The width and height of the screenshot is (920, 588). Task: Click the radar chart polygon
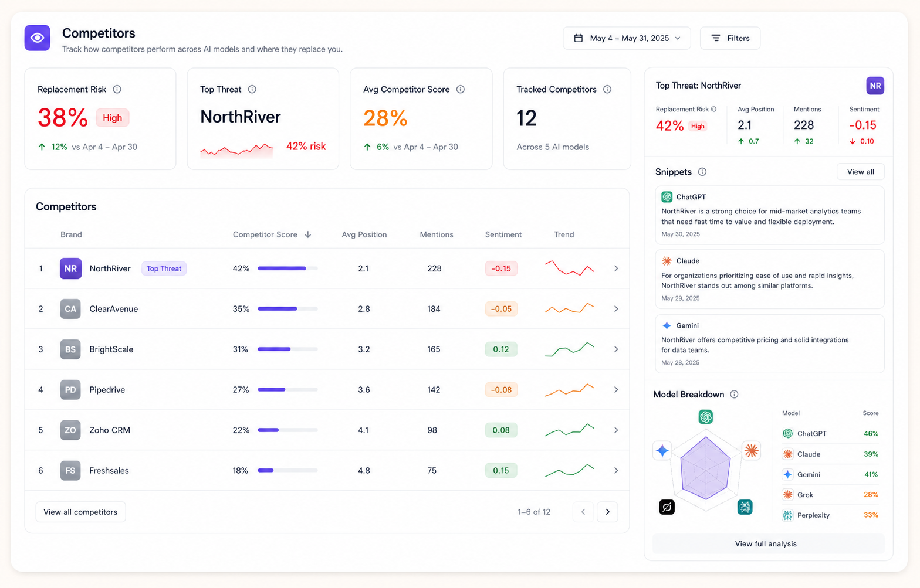pos(706,468)
